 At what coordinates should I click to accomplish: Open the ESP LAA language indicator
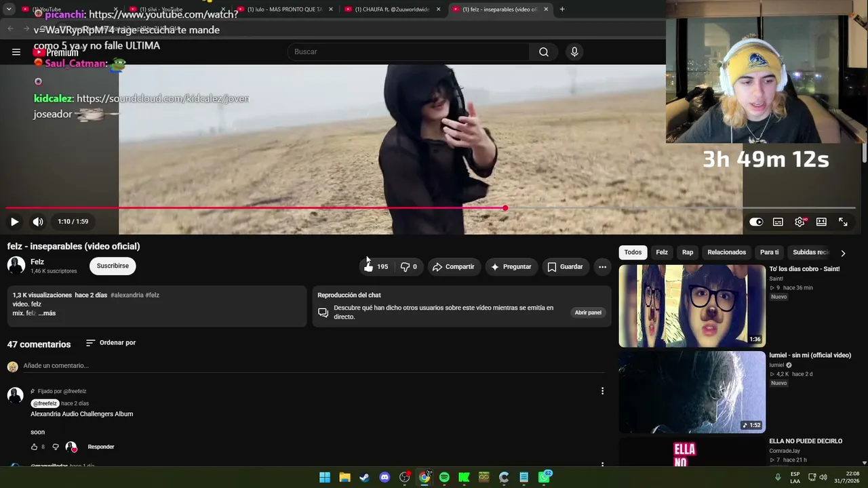[x=795, y=477]
